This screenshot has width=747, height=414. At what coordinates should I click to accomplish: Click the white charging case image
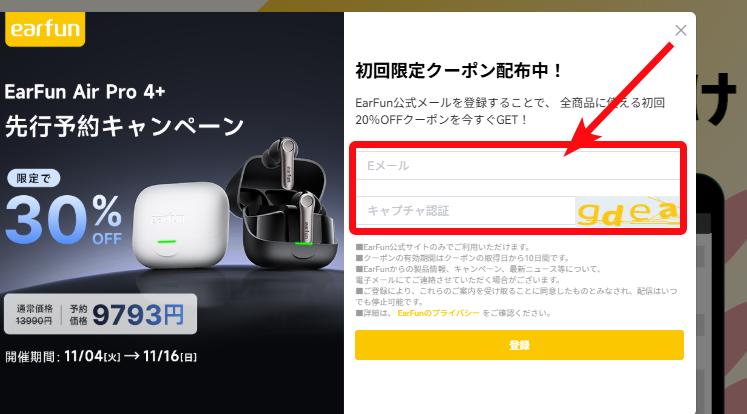(180, 225)
